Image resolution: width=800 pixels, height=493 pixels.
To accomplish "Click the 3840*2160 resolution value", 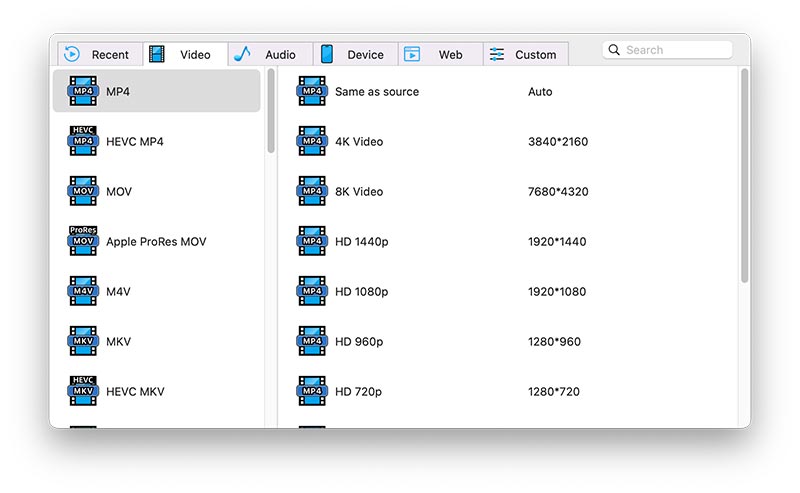I will (x=558, y=141).
